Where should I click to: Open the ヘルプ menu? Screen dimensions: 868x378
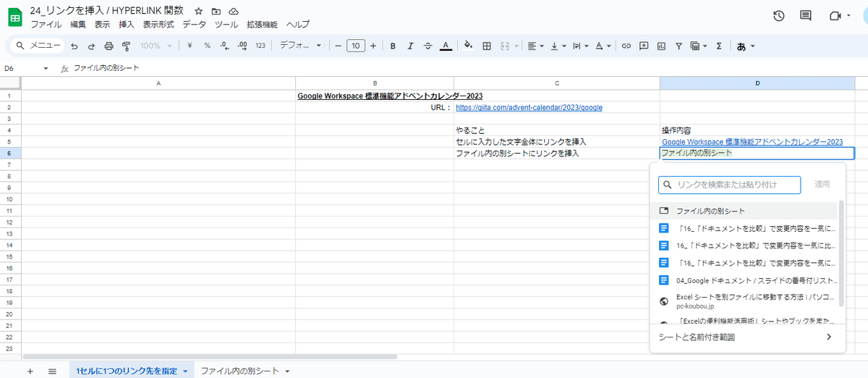298,25
